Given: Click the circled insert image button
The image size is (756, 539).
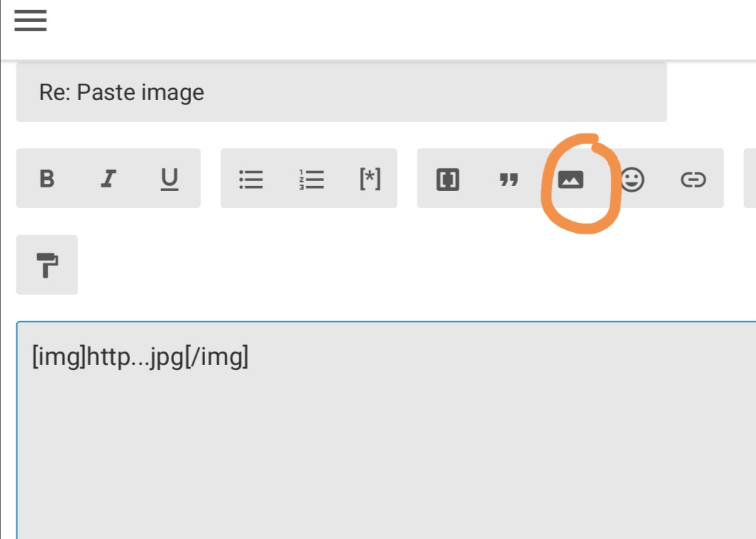Looking at the screenshot, I should tap(571, 180).
